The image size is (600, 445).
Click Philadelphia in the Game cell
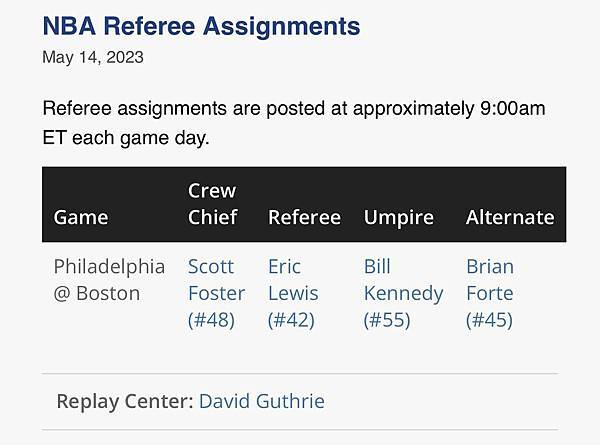coord(109,266)
